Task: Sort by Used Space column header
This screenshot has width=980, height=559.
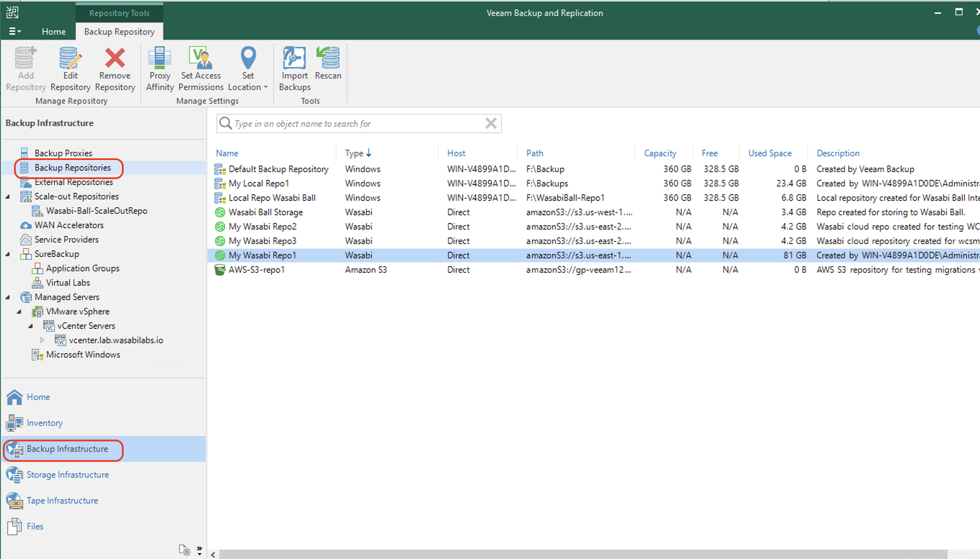Action: tap(770, 153)
